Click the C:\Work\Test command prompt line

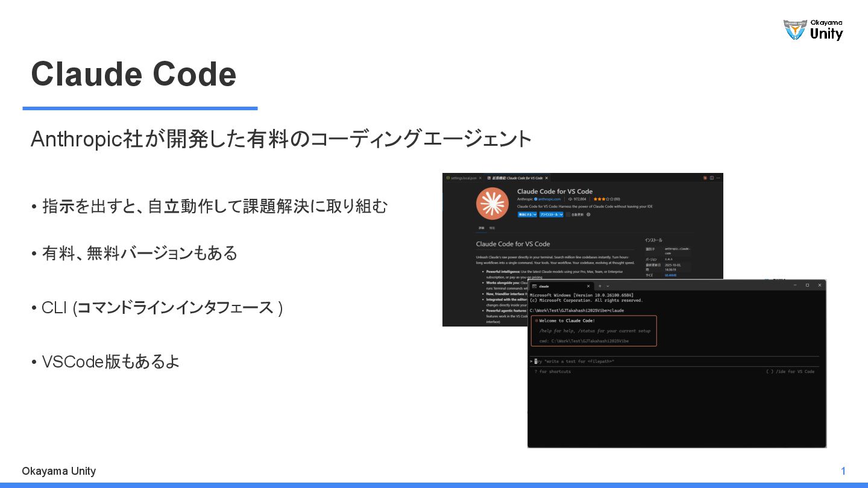(576, 310)
